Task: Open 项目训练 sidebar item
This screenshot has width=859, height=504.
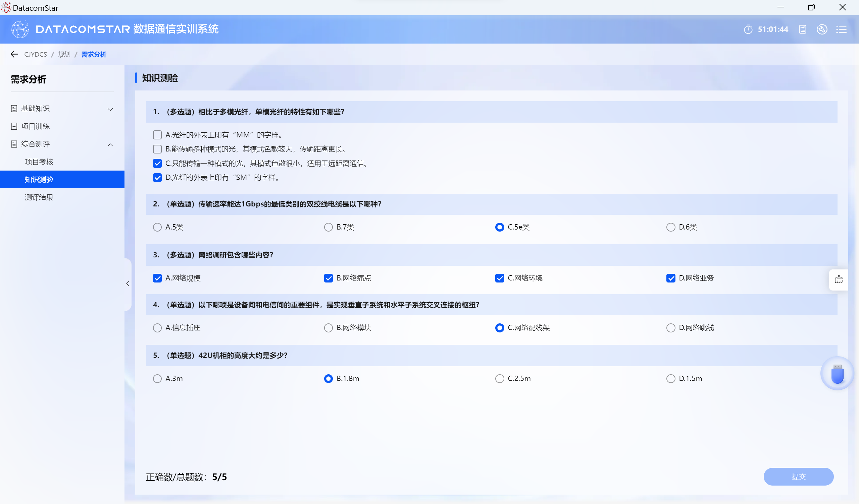Action: pyautogui.click(x=36, y=126)
